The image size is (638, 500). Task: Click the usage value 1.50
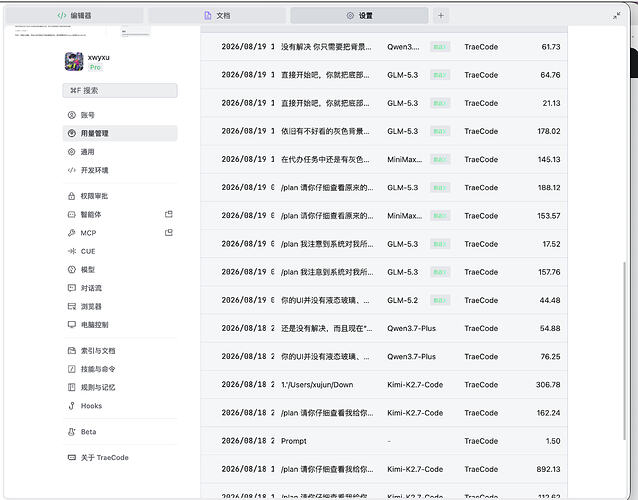[x=553, y=441]
